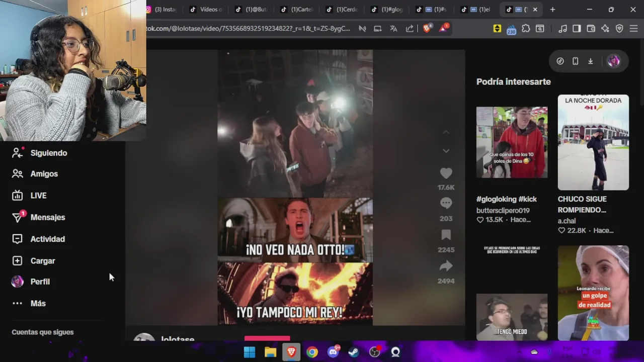Click the Amigos two-people icon
The image size is (644, 362).
[18, 174]
